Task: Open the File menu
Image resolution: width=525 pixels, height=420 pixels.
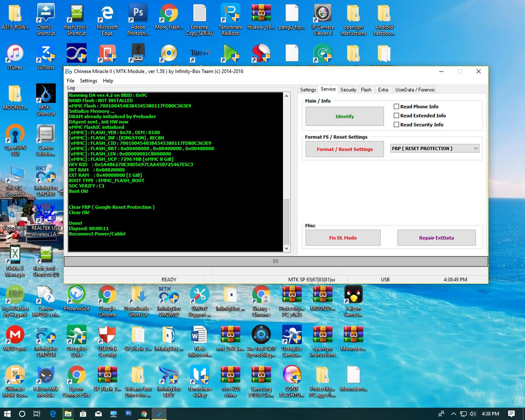Action: [x=70, y=81]
